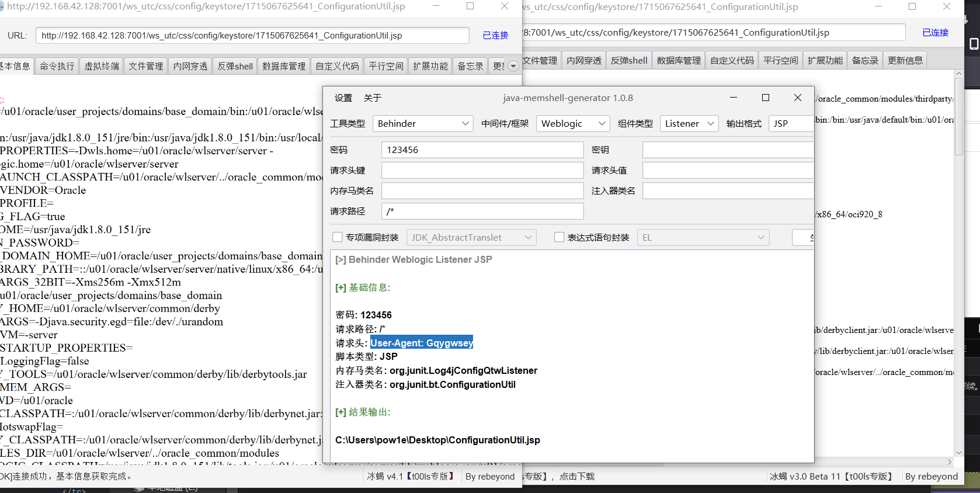
Task: Switch to 数据库管理 tab in left window
Action: (x=284, y=66)
